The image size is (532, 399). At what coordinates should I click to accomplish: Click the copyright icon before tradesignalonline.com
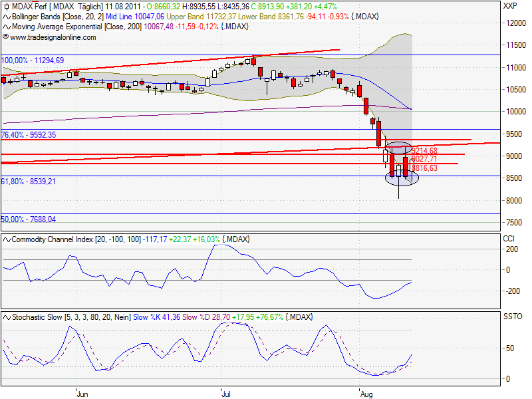pos(6,37)
